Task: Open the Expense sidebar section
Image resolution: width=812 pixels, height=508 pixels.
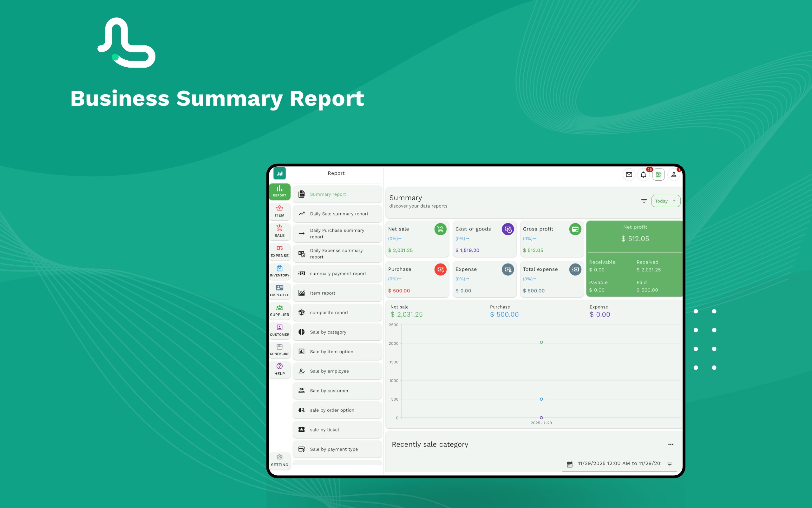Action: click(x=279, y=251)
